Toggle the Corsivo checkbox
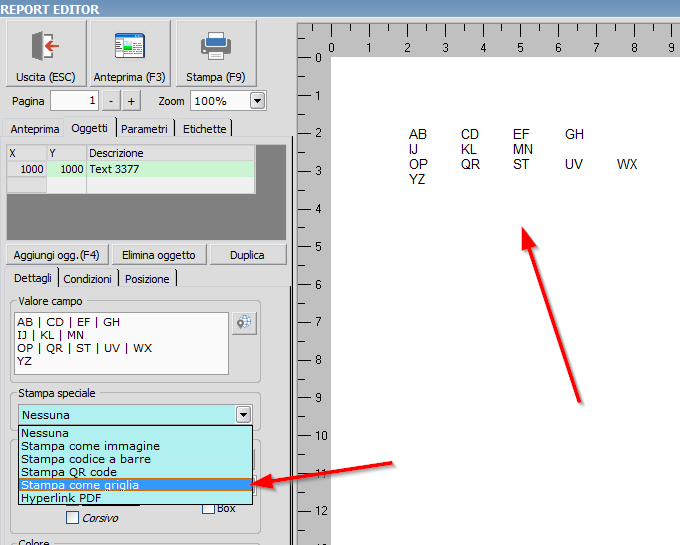 click(x=73, y=518)
